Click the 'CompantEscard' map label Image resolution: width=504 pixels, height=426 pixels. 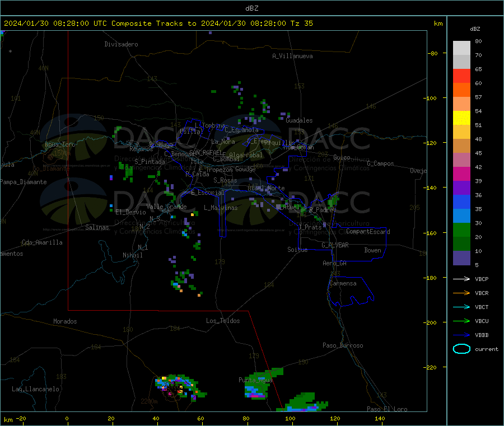[368, 232]
